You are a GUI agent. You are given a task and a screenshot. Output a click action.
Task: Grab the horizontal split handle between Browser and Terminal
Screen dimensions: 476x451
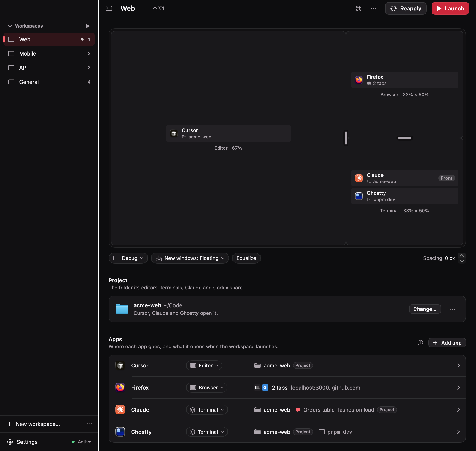click(x=405, y=138)
